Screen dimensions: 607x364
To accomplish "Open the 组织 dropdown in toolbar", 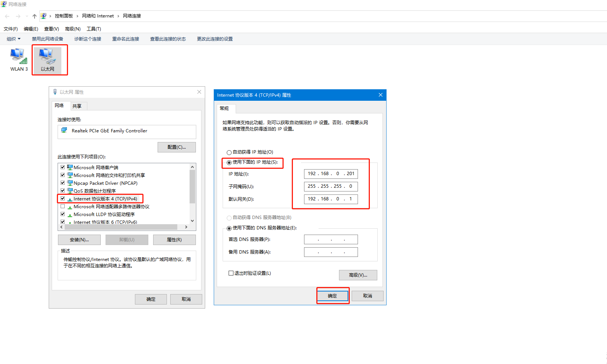I will (x=14, y=39).
